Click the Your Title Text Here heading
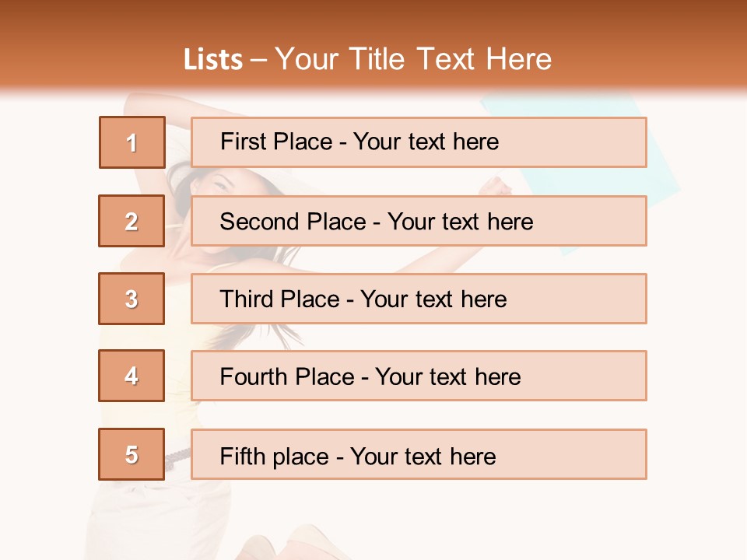 click(413, 60)
